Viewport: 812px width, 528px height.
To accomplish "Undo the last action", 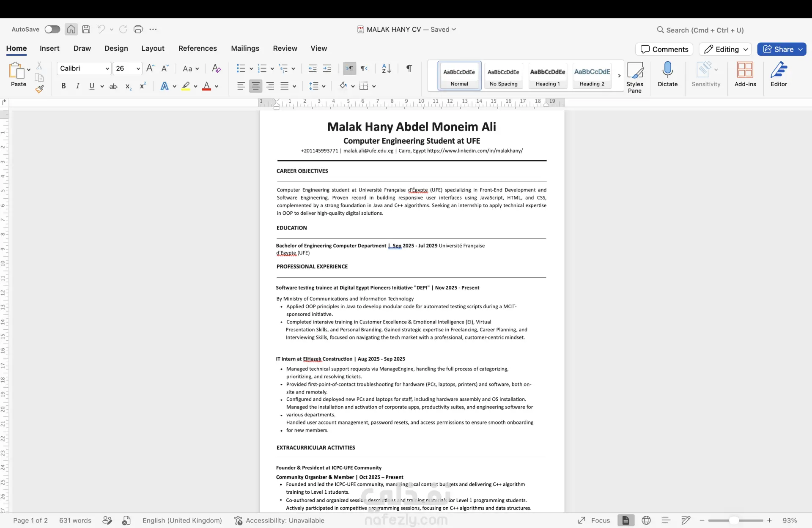I will pyautogui.click(x=101, y=29).
